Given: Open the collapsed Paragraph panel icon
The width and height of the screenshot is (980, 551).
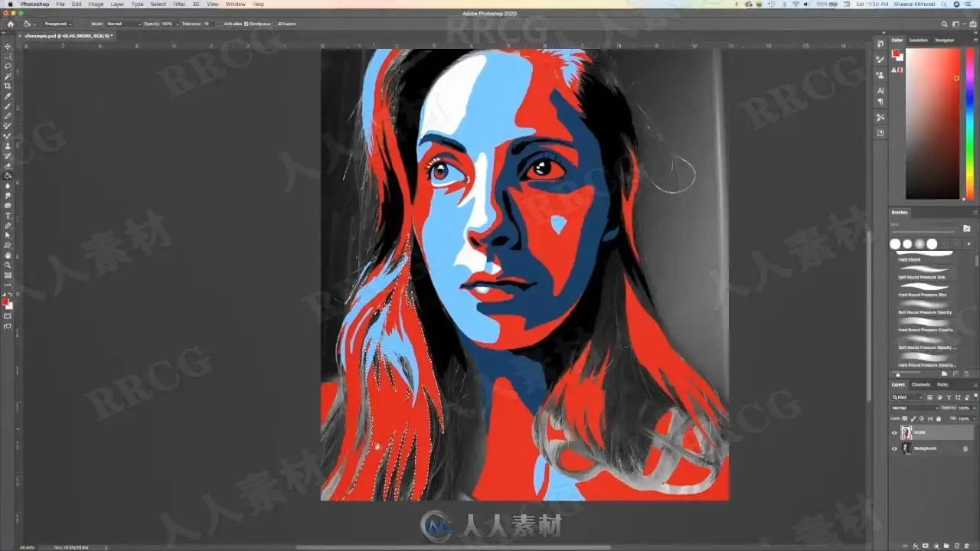Looking at the screenshot, I should click(880, 102).
